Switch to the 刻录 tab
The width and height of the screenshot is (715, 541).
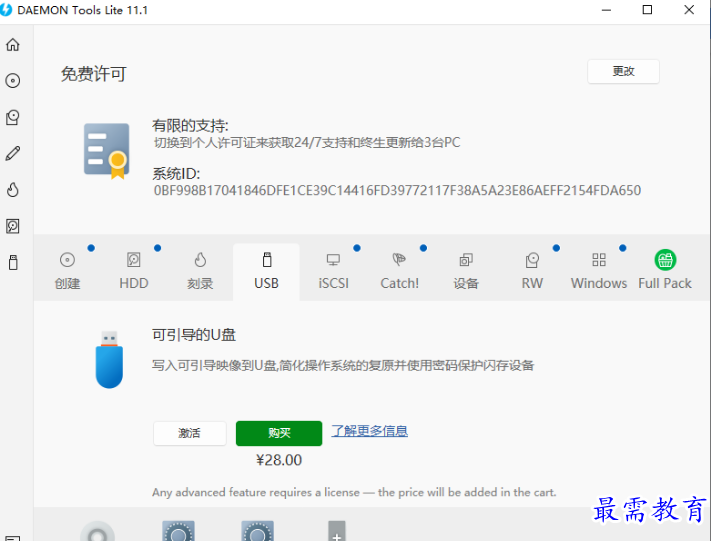[x=200, y=272]
